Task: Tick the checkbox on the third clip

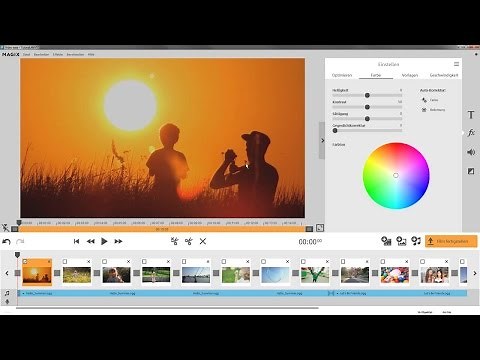Action: pyautogui.click(x=105, y=262)
